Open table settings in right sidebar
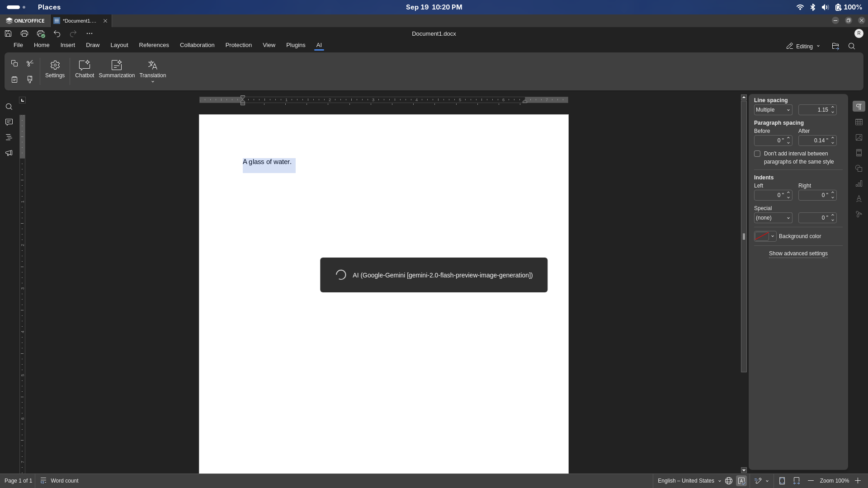The image size is (868, 488). [x=859, y=122]
